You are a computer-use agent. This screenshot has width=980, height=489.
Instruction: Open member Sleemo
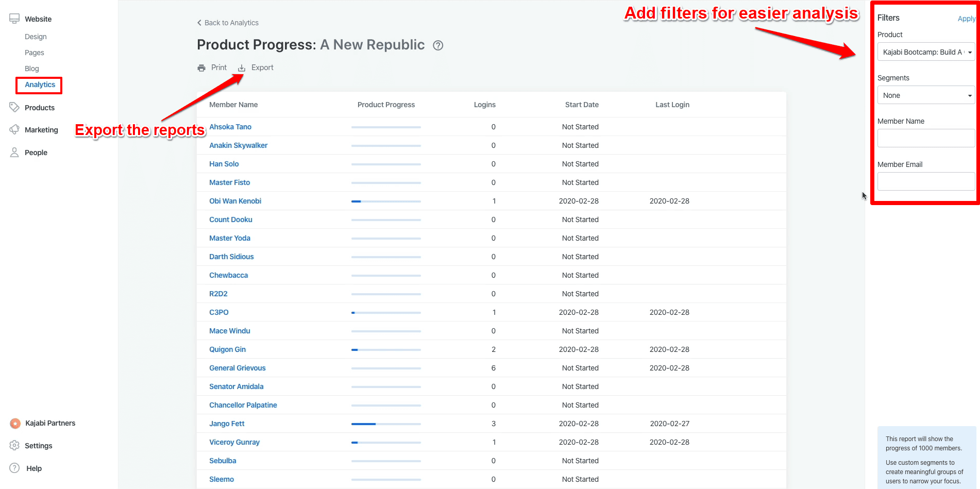point(222,479)
